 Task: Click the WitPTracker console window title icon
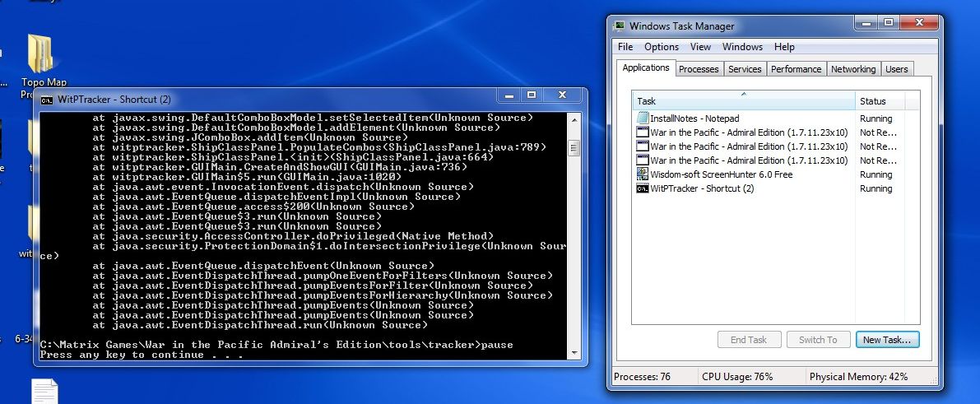tap(47, 100)
